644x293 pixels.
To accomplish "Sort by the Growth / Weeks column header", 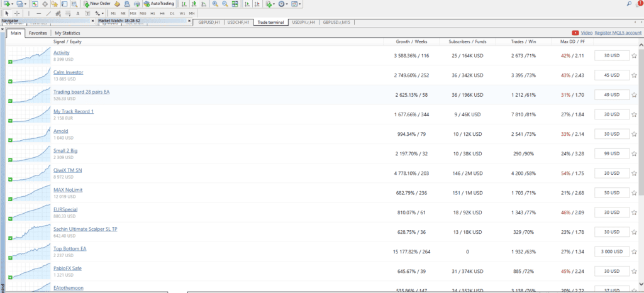I will pos(411,42).
